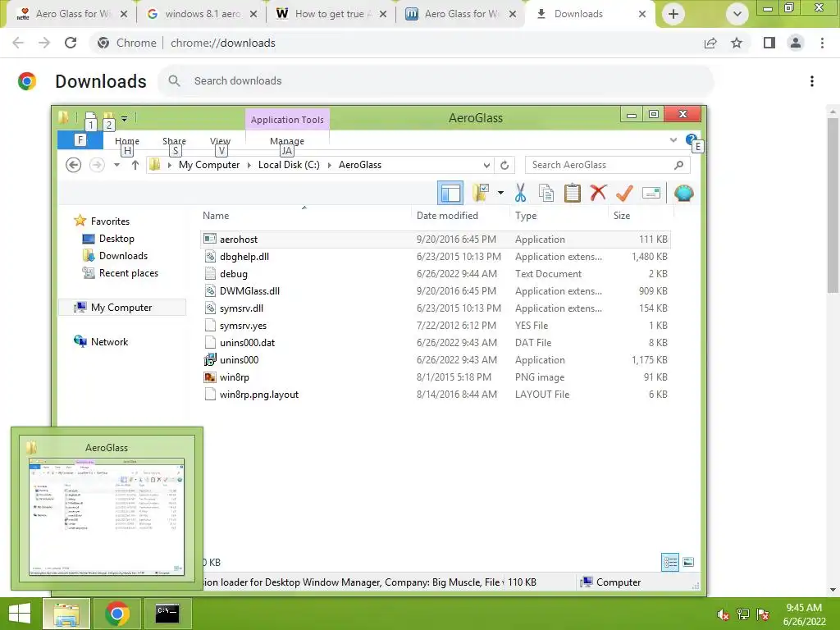
Task: Select the aerohost application file
Action: [435, 239]
